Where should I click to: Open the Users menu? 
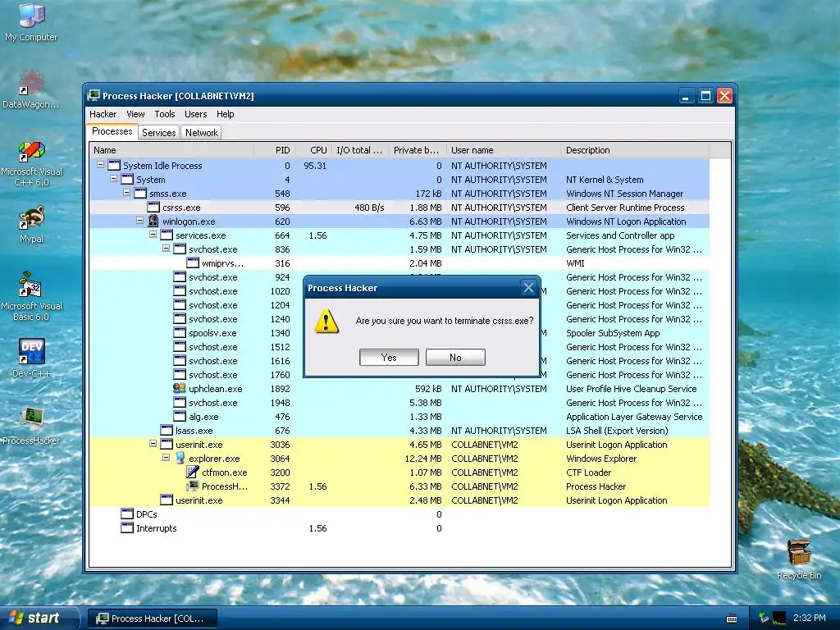[195, 114]
